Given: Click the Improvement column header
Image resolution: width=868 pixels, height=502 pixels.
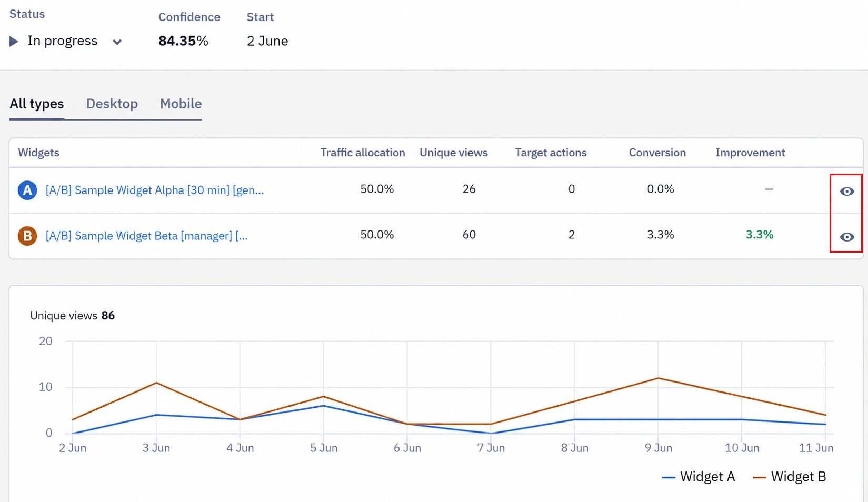Looking at the screenshot, I should click(x=750, y=153).
